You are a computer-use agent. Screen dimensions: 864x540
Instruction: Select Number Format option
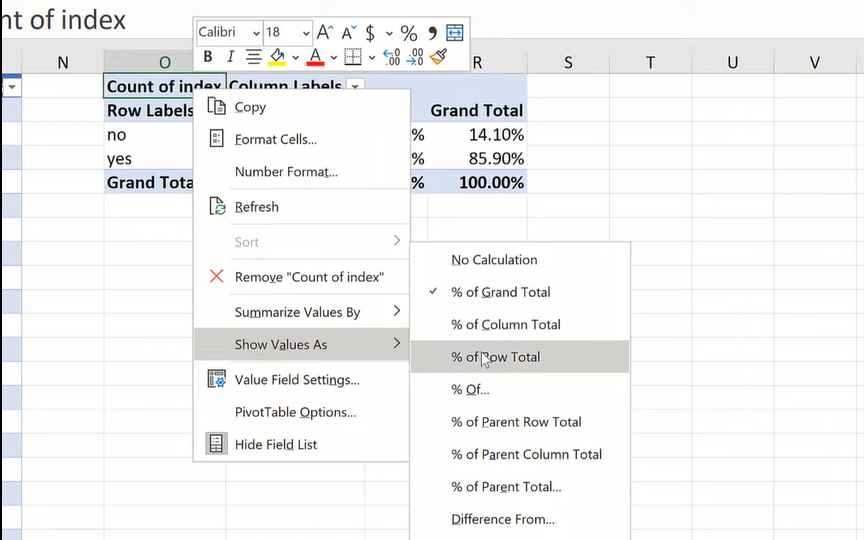pos(301,172)
